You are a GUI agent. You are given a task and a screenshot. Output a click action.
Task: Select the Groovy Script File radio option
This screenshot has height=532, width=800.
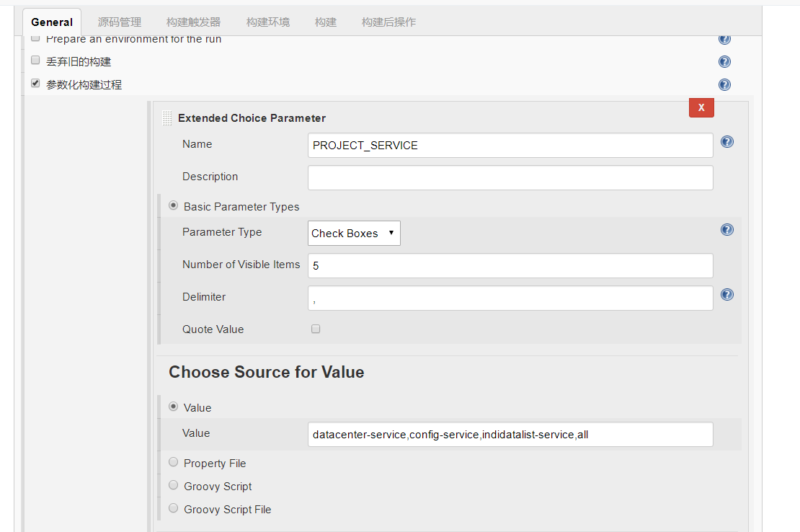174,508
